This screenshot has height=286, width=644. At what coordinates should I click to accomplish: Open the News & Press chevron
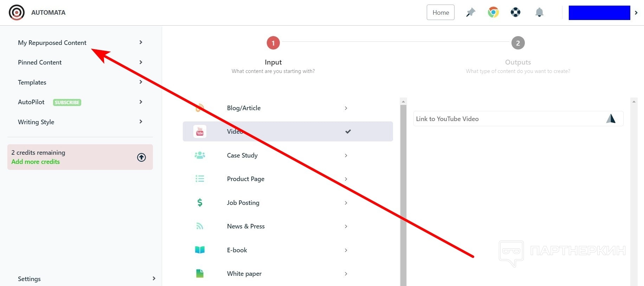[346, 226]
